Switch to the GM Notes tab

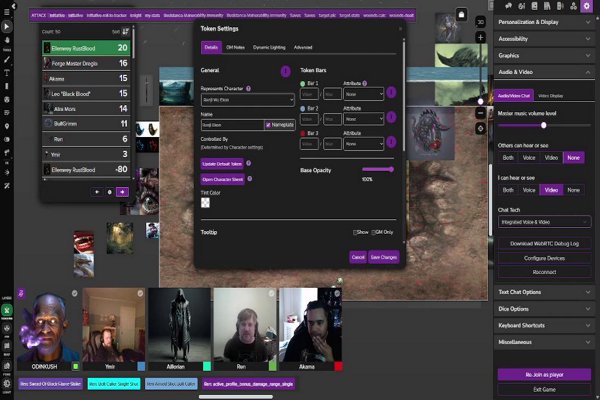[235, 47]
